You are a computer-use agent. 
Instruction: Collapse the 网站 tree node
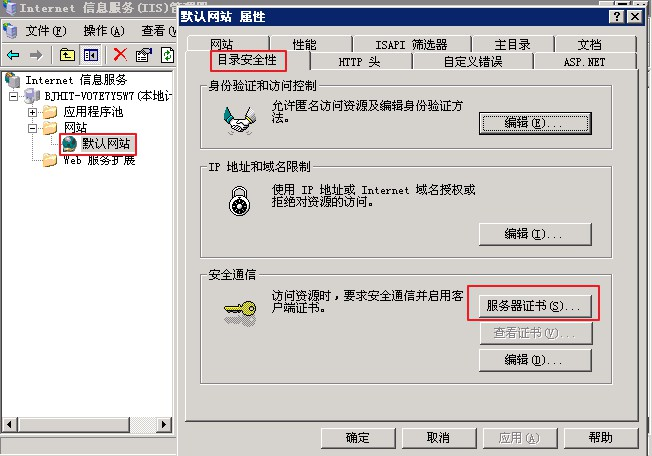tap(32, 128)
